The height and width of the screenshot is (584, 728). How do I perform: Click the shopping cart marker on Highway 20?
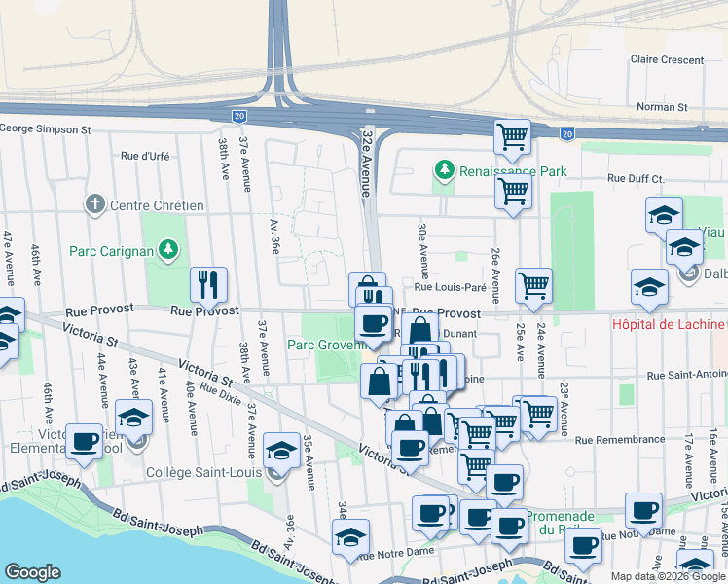(513, 138)
